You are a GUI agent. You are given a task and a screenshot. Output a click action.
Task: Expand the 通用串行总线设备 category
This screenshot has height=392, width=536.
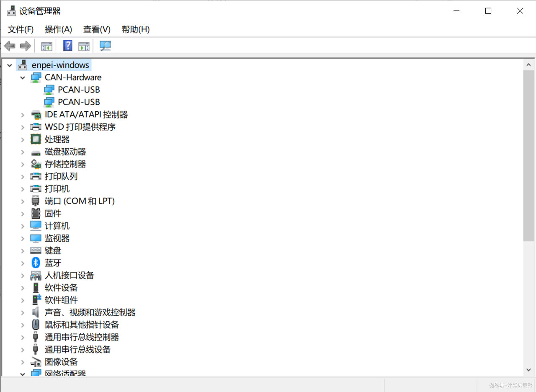coord(23,350)
